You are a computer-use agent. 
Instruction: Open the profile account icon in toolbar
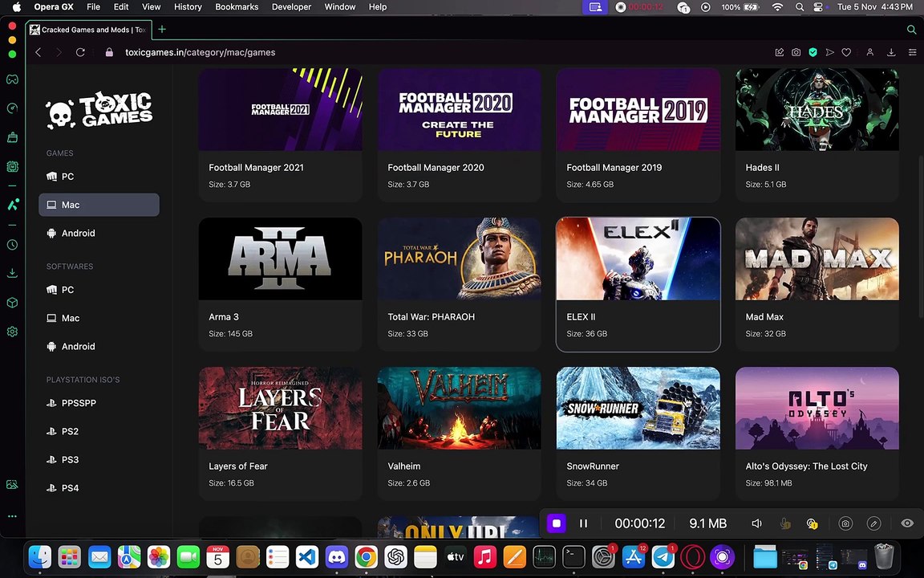869,52
